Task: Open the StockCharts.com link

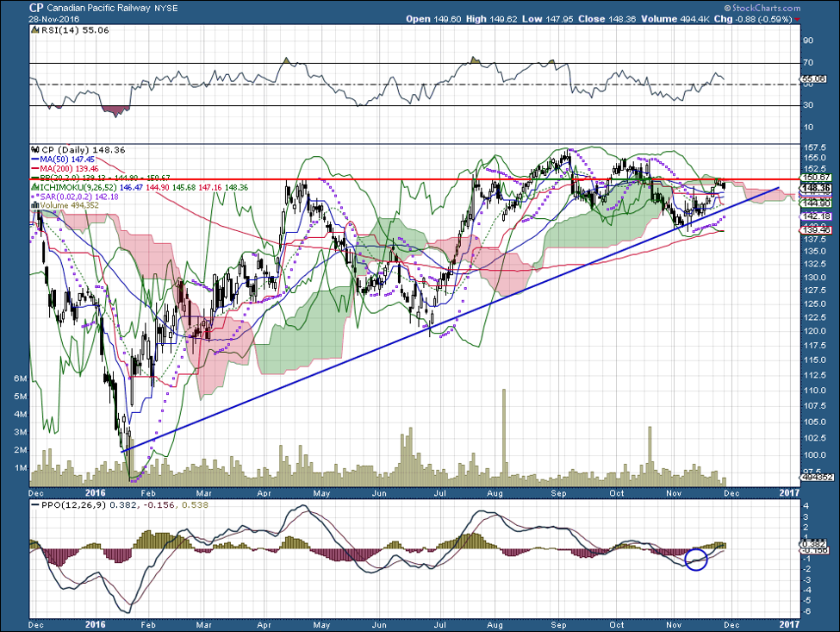Action: 766,8
